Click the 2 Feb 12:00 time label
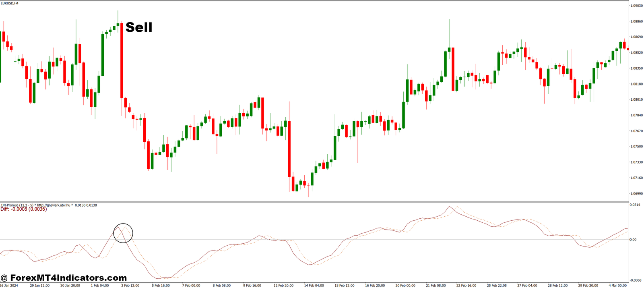 point(130,286)
